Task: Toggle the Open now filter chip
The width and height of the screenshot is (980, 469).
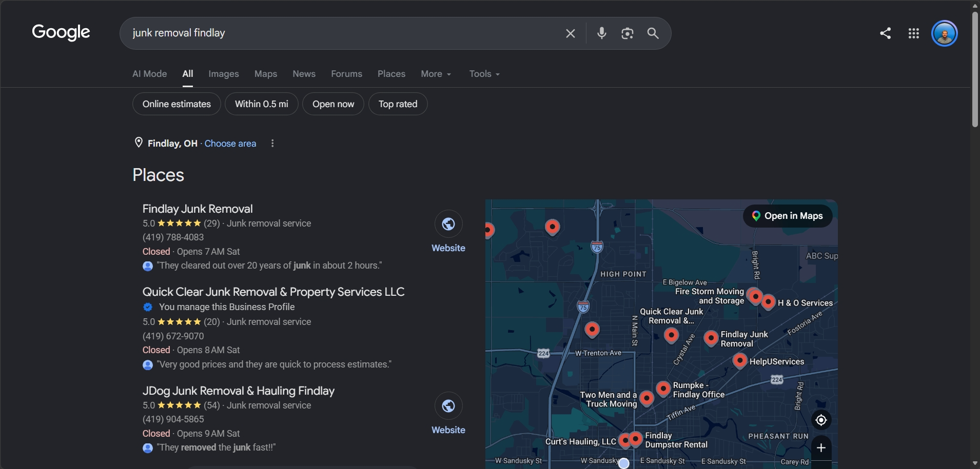Action: 334,104
